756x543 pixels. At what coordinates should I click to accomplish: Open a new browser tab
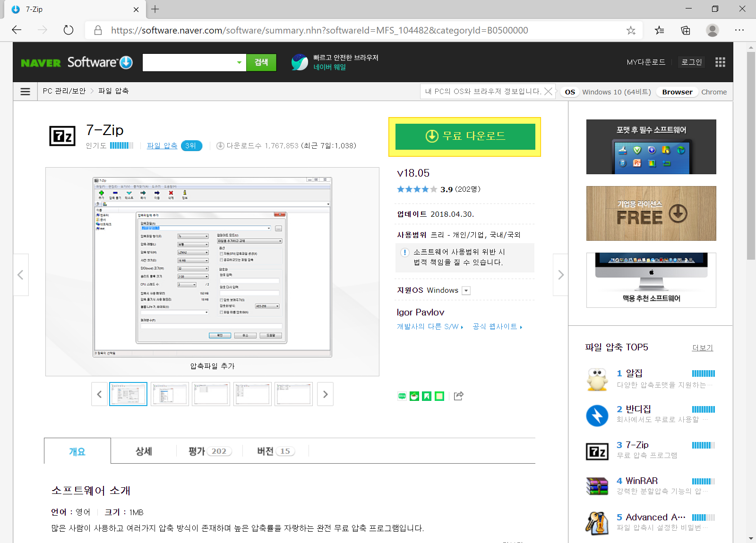(x=155, y=9)
